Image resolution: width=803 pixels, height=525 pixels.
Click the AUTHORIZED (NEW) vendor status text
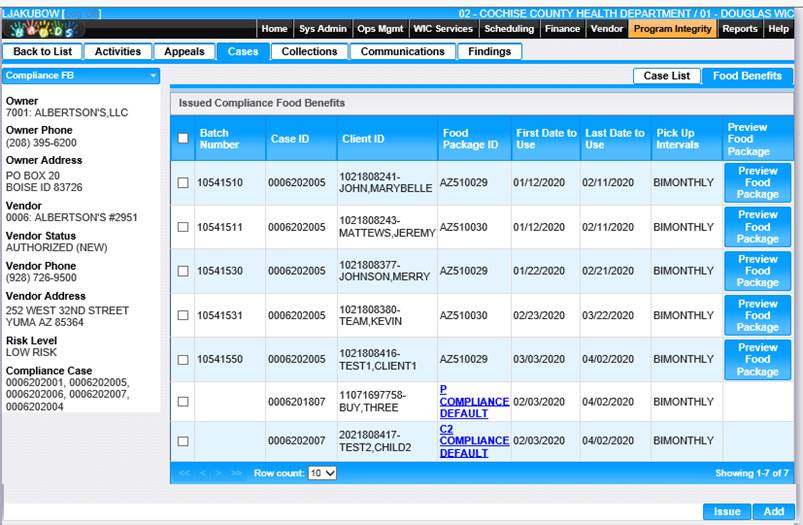coord(56,248)
